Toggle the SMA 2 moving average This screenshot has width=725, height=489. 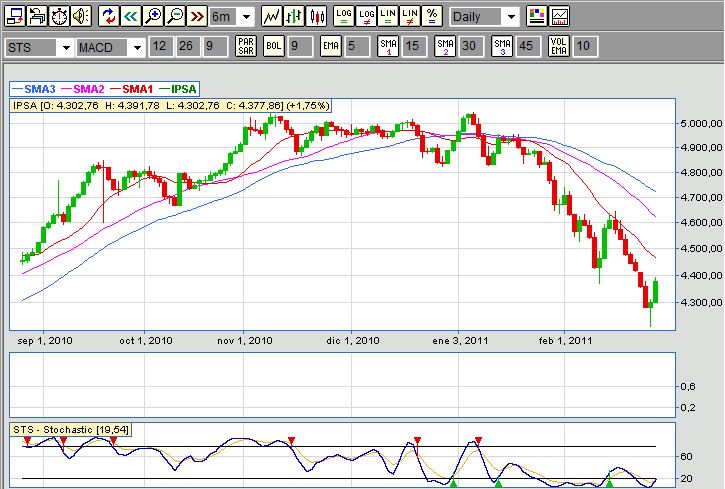click(445, 46)
